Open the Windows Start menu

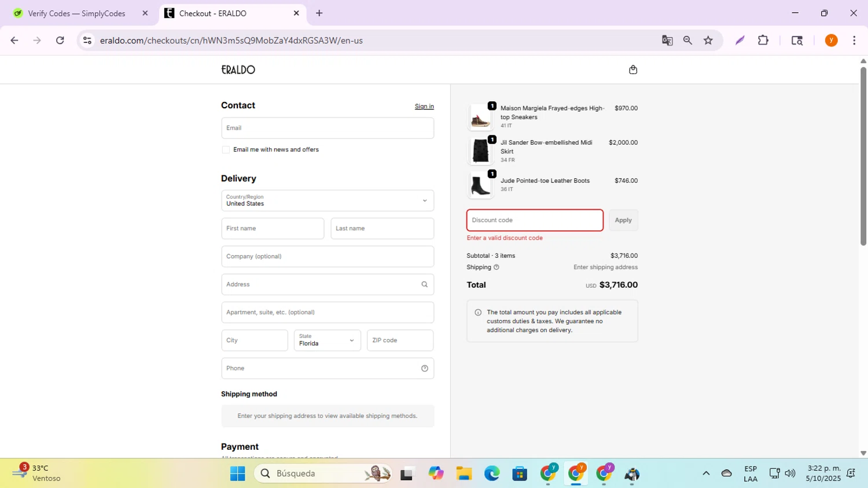(237, 474)
